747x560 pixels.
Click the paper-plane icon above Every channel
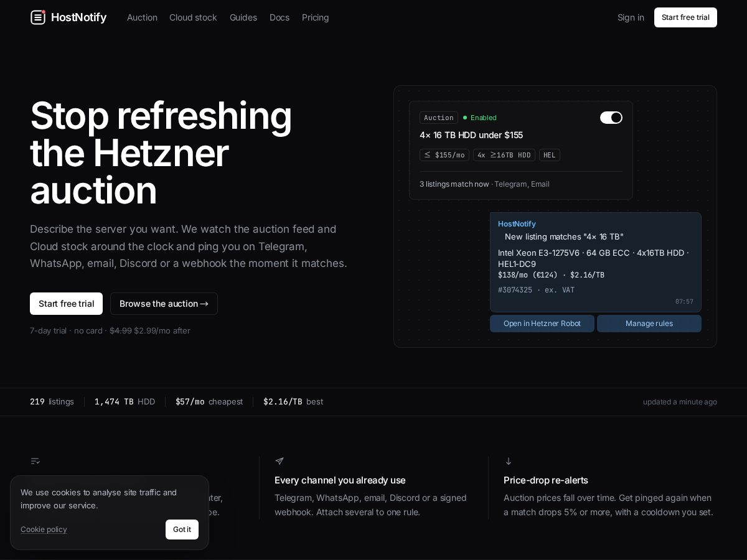coord(280,461)
